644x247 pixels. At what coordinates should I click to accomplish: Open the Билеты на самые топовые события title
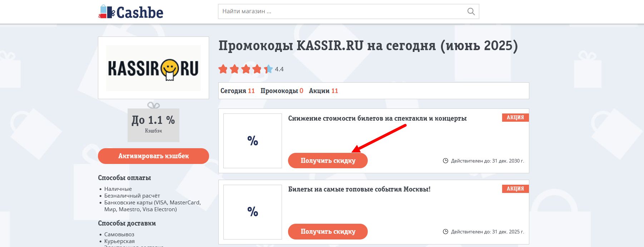pyautogui.click(x=359, y=189)
